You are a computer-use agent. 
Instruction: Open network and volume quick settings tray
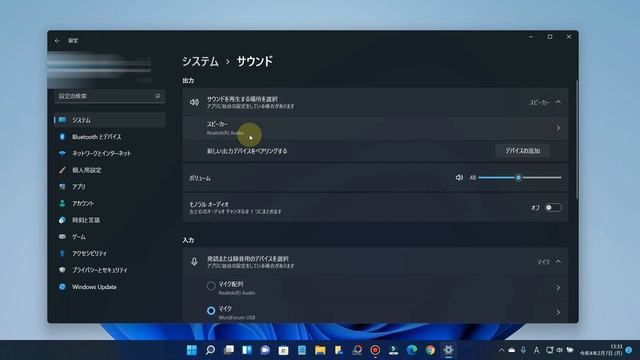[560, 350]
